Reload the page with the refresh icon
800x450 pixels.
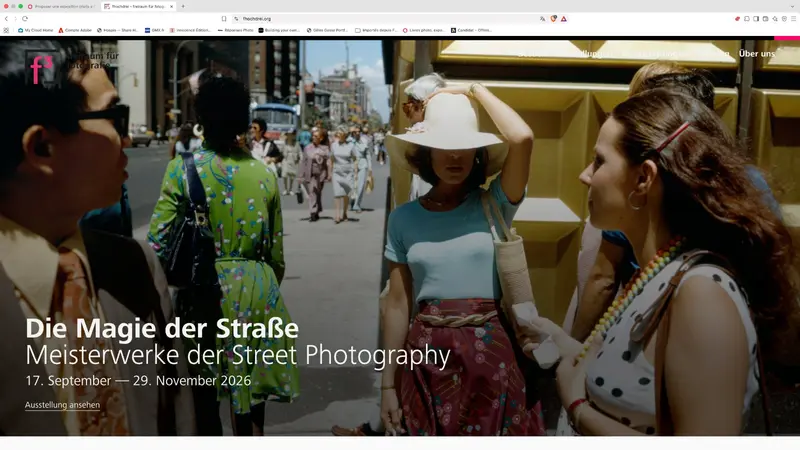point(24,19)
